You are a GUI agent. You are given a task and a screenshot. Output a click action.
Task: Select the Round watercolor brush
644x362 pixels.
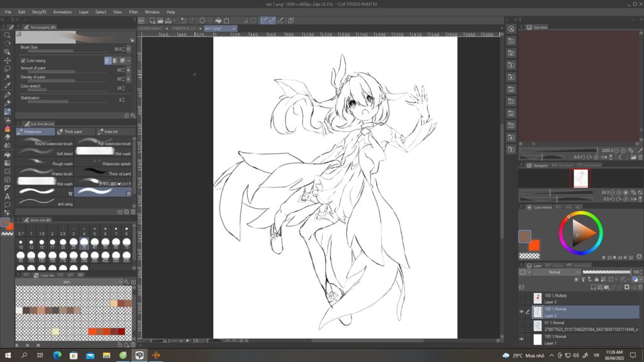point(45,143)
